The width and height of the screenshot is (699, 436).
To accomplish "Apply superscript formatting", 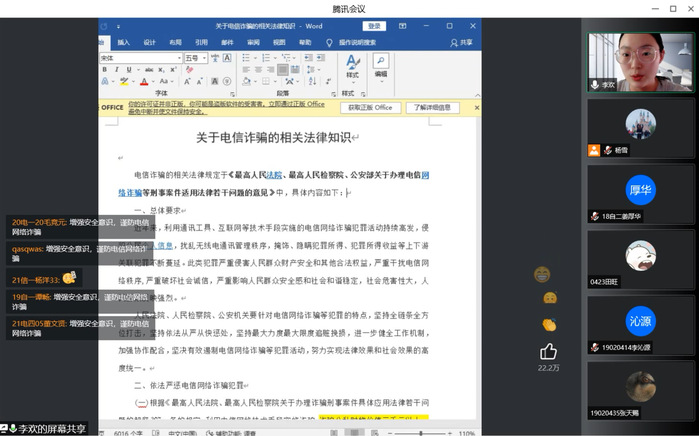I will pyautogui.click(x=173, y=70).
